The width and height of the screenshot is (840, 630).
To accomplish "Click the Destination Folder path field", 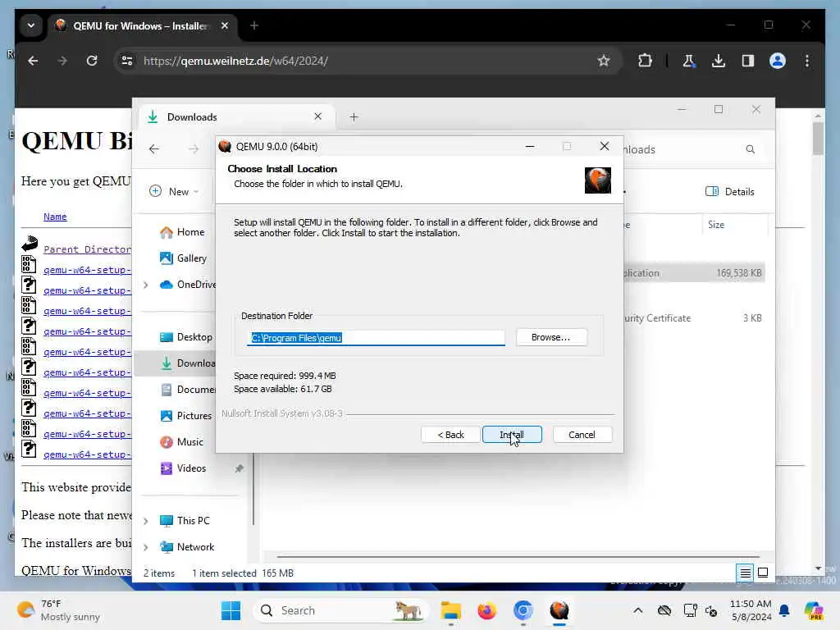I will pos(376,337).
